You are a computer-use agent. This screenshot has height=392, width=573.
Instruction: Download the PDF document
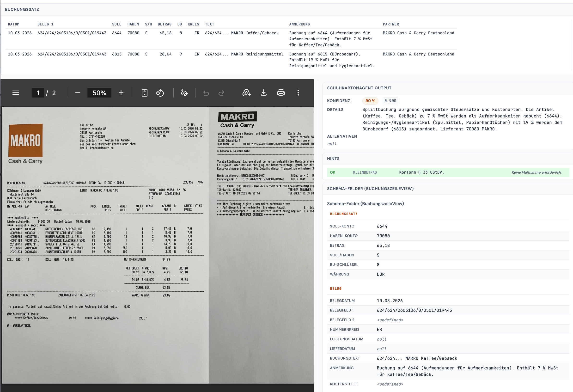264,93
